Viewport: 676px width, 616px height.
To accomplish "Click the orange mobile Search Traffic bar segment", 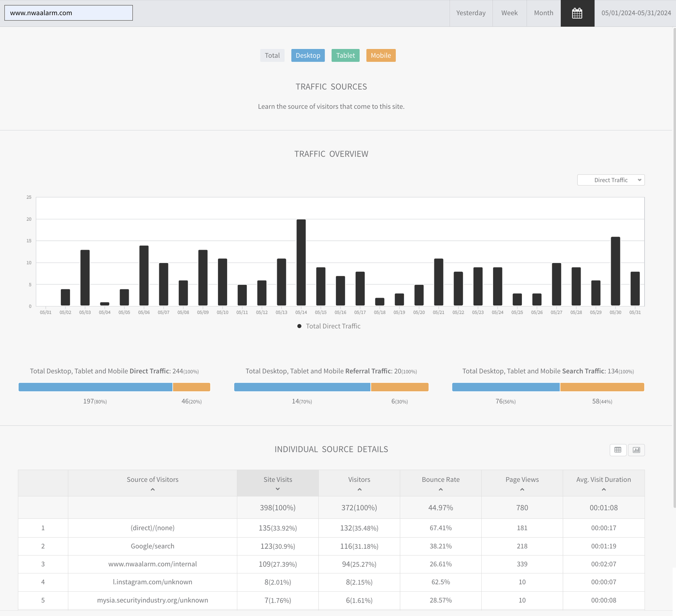I will (x=602, y=387).
